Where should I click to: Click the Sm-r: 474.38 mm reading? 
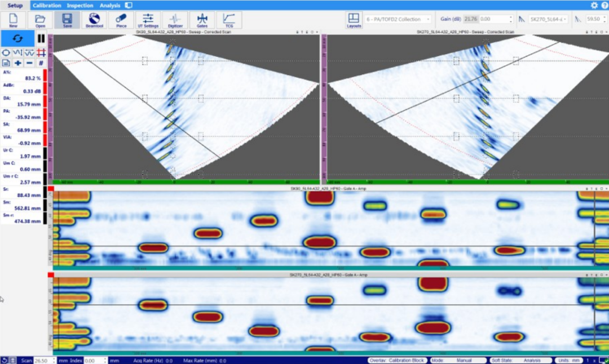22,218
